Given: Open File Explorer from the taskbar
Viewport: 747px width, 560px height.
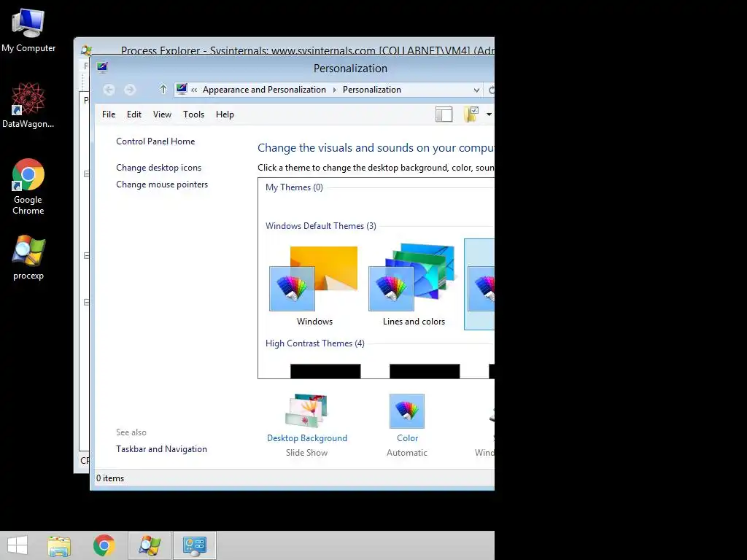Looking at the screenshot, I should point(59,545).
